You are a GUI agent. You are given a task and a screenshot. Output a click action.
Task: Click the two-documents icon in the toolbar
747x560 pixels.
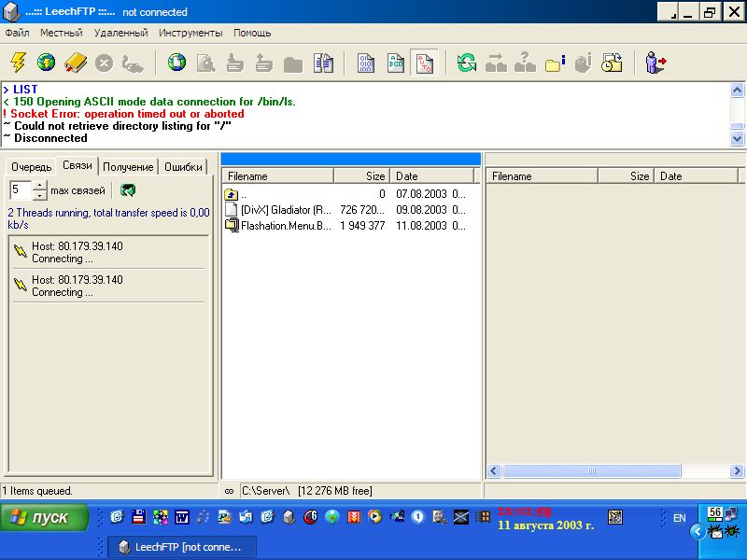point(323,63)
